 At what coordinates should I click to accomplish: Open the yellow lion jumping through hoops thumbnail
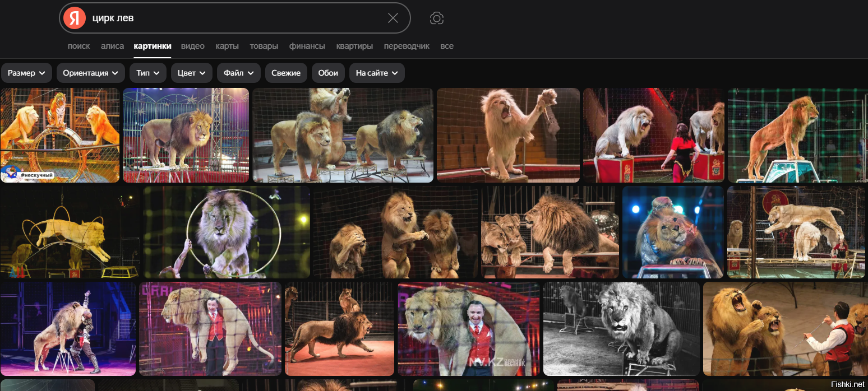(70, 232)
